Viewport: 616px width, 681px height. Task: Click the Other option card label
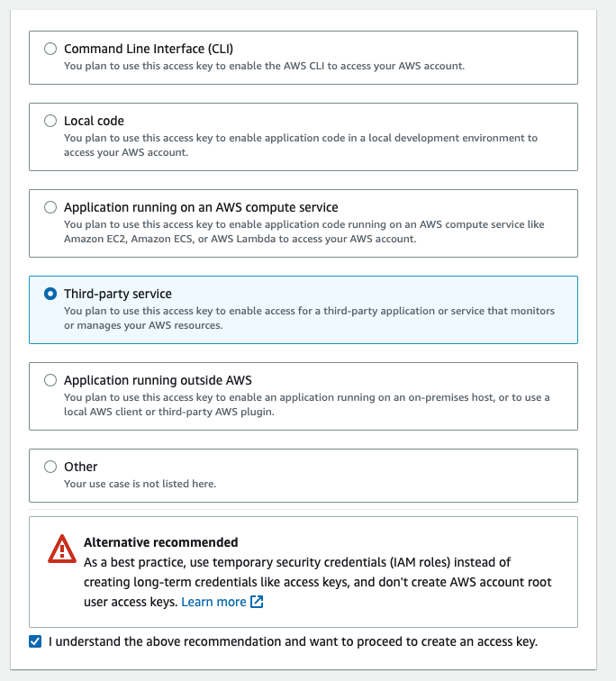pos(81,467)
